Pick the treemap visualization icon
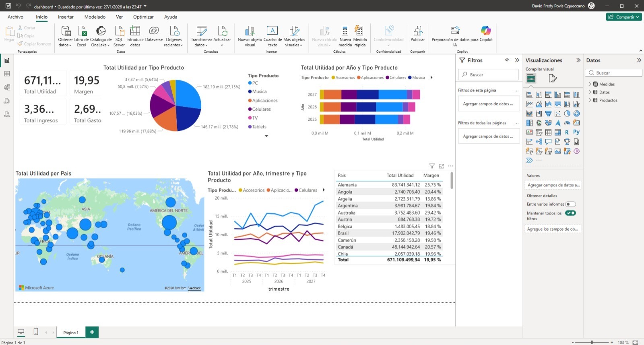This screenshot has width=644, height=345. click(529, 123)
